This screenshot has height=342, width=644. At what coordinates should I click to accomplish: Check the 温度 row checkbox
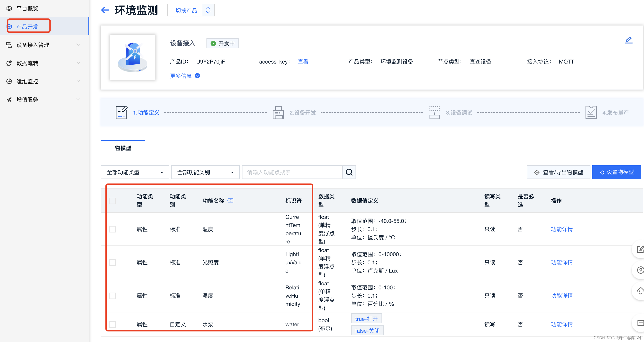coord(113,229)
